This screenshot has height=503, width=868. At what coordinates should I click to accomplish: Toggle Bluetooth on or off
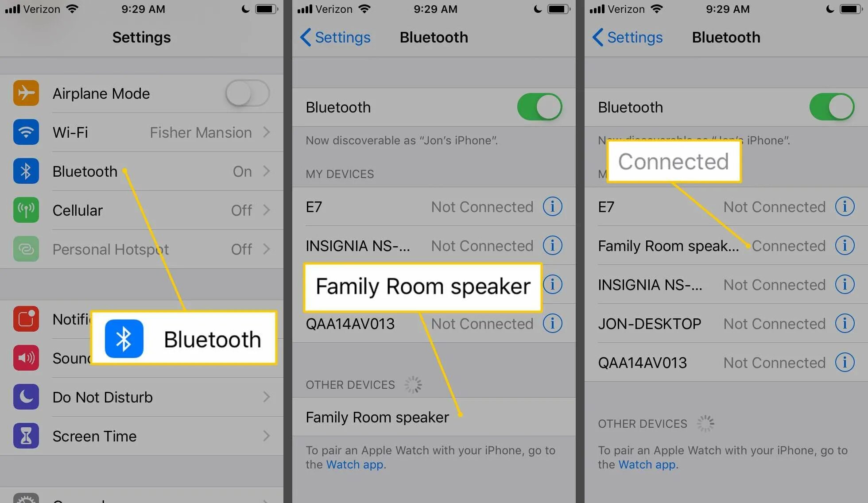[x=538, y=107]
